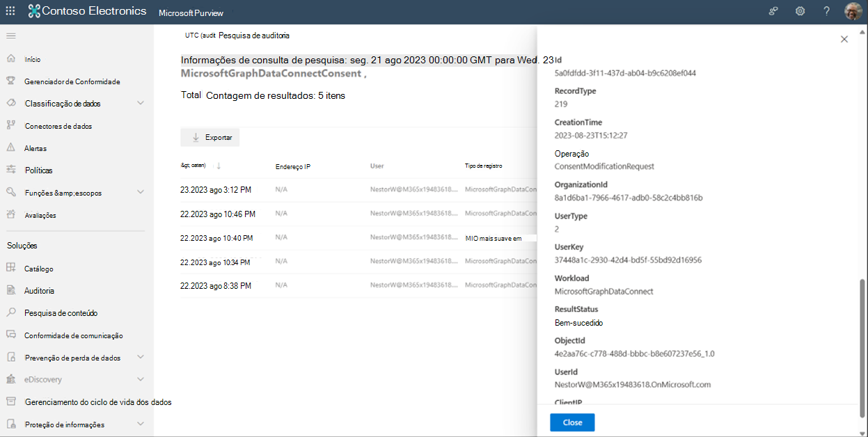Image resolution: width=868 pixels, height=437 pixels.
Task: Click the Alertas warning triangle icon
Action: click(10, 148)
